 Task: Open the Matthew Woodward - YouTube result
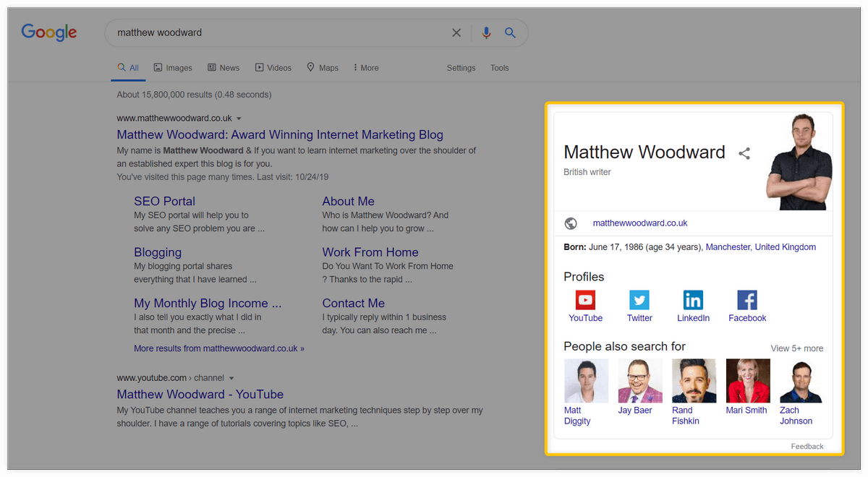[x=200, y=394]
